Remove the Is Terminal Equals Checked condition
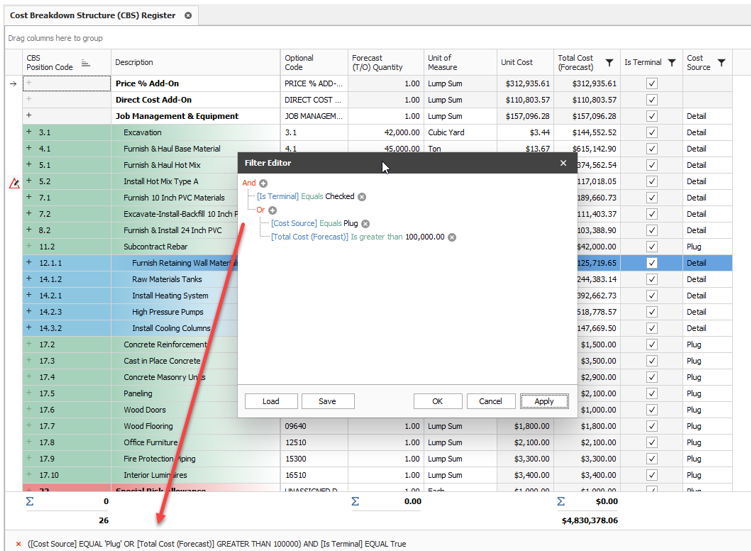The width and height of the screenshot is (751, 551). [x=362, y=197]
